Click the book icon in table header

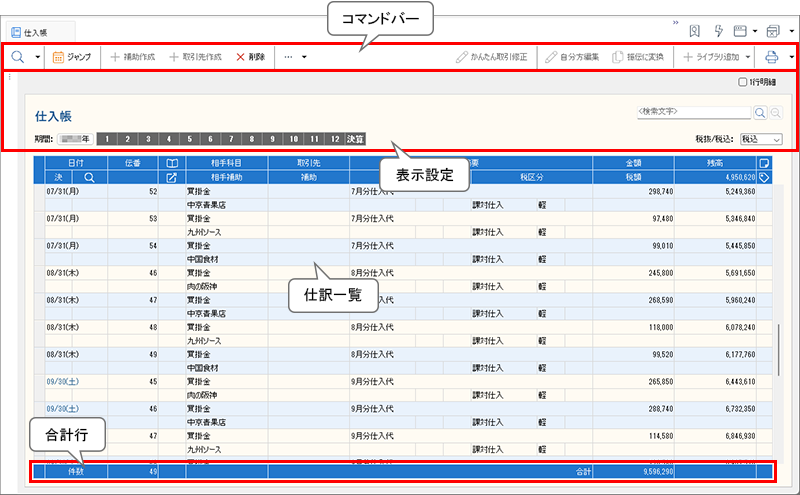pyautogui.click(x=171, y=162)
